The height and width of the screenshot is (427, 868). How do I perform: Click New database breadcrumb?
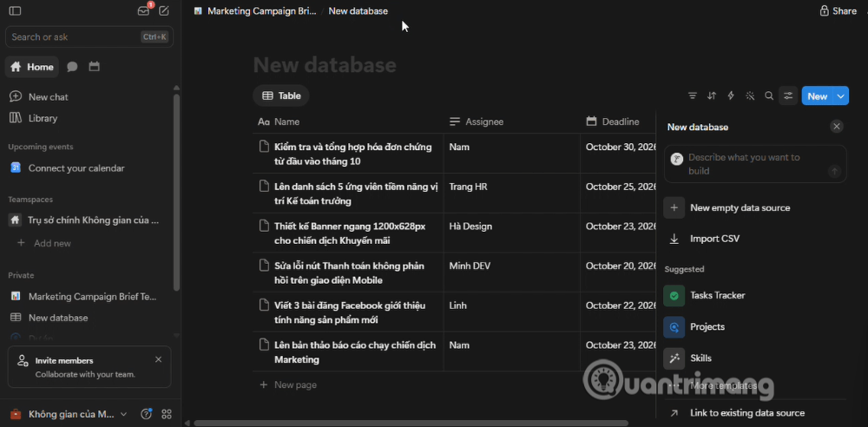[358, 10]
